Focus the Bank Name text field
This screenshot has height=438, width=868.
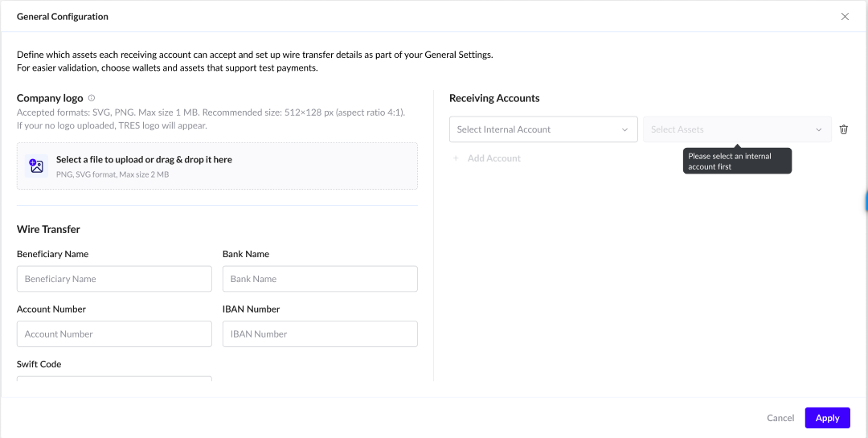pos(320,279)
